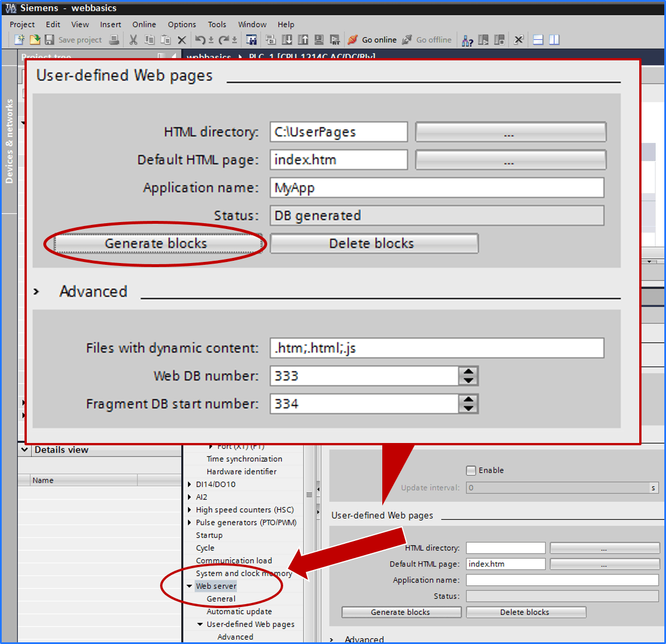Screen dimensions: 666x644
Task: Expand the DI14/DO10 tree node
Action: point(190,484)
